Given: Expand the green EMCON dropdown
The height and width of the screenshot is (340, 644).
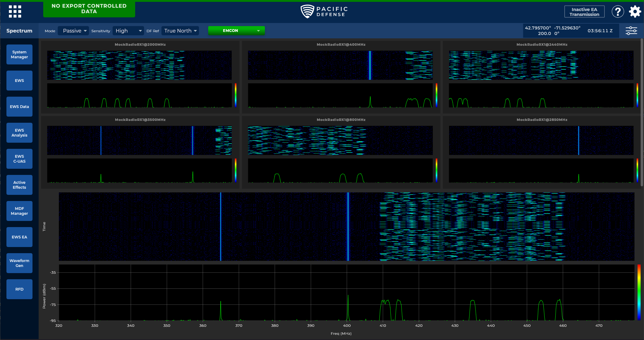Looking at the screenshot, I should point(236,31).
